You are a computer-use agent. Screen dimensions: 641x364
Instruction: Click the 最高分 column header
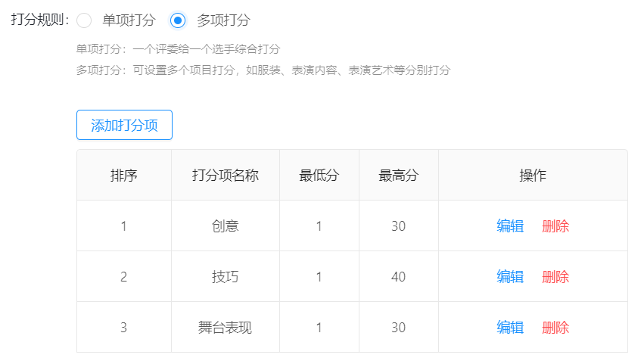click(399, 175)
